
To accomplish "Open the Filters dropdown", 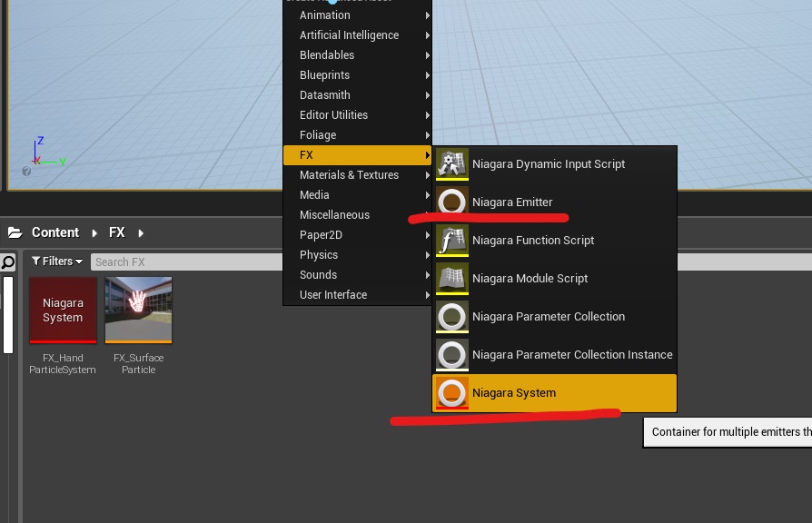I will [57, 261].
